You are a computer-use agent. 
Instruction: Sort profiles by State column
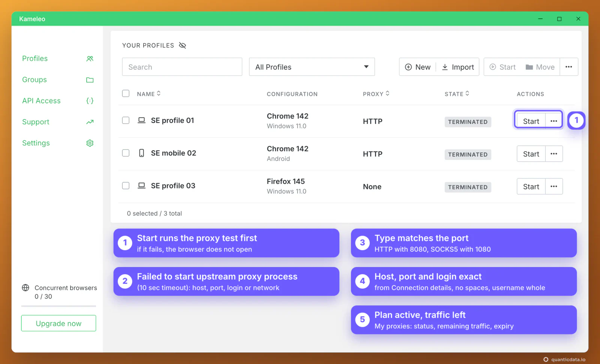(x=457, y=94)
